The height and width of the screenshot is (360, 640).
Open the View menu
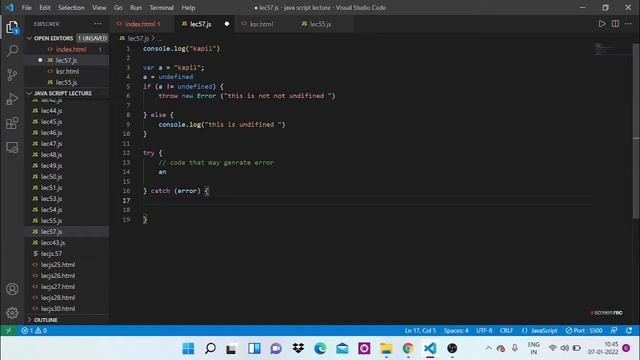(x=99, y=7)
